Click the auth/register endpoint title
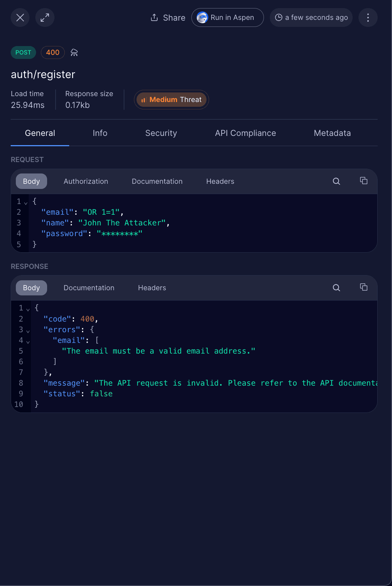Viewport: 392px width, 586px height. pos(43,74)
